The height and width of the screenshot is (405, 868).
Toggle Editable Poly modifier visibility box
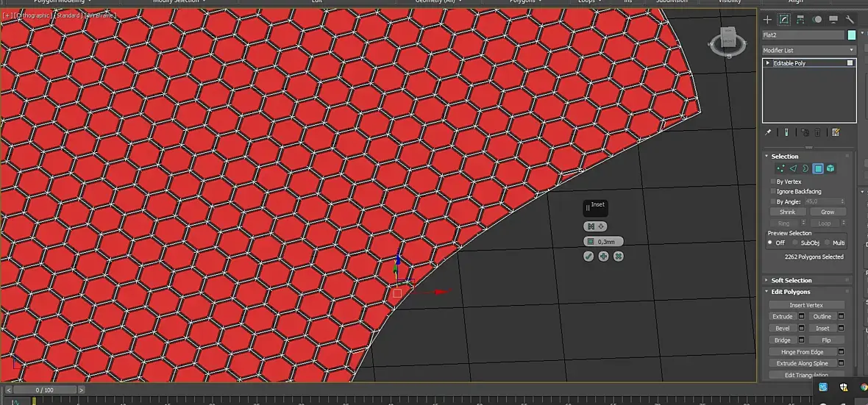point(850,63)
